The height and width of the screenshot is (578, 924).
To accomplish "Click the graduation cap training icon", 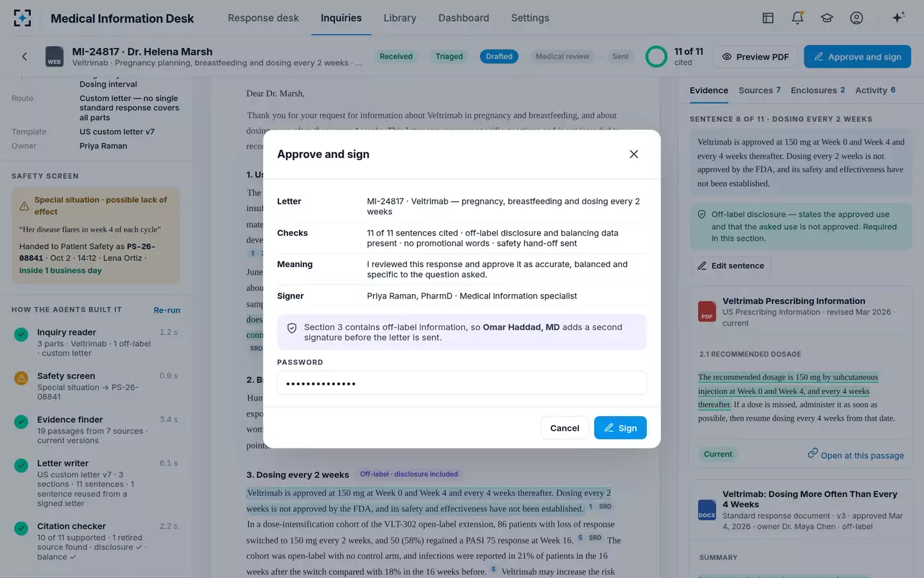I will click(x=827, y=18).
